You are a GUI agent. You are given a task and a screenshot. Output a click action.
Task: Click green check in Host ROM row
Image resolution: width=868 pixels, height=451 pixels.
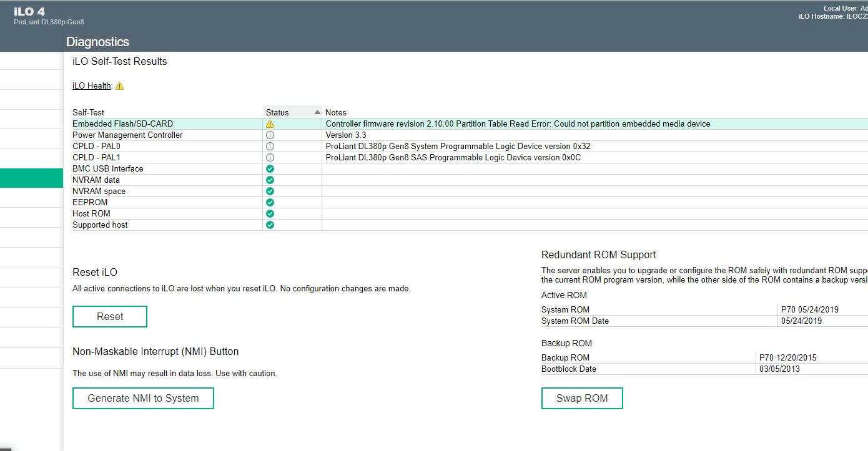pos(270,214)
